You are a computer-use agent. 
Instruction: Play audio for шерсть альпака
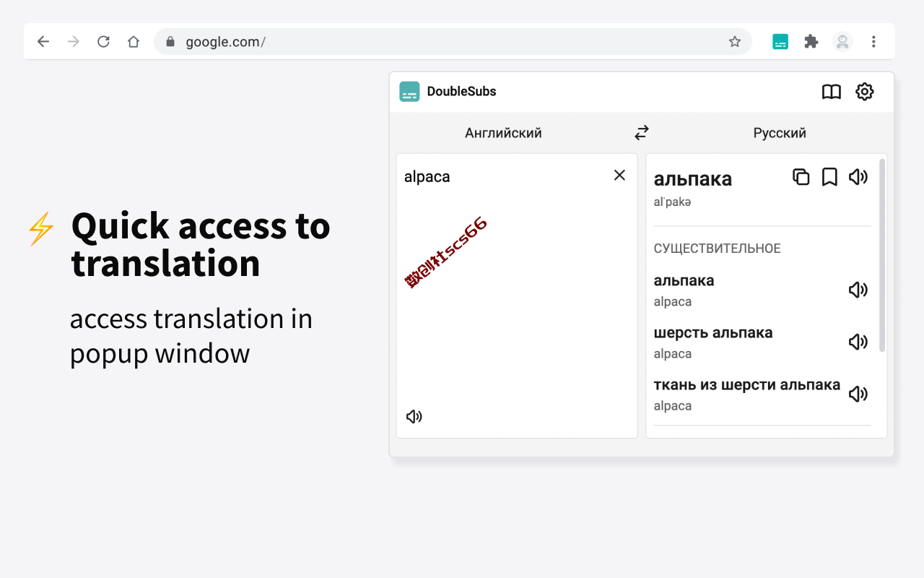pyautogui.click(x=858, y=342)
